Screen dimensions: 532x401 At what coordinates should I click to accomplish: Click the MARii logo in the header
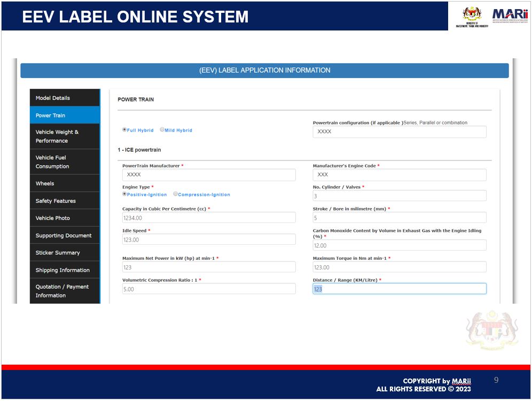[x=510, y=16]
